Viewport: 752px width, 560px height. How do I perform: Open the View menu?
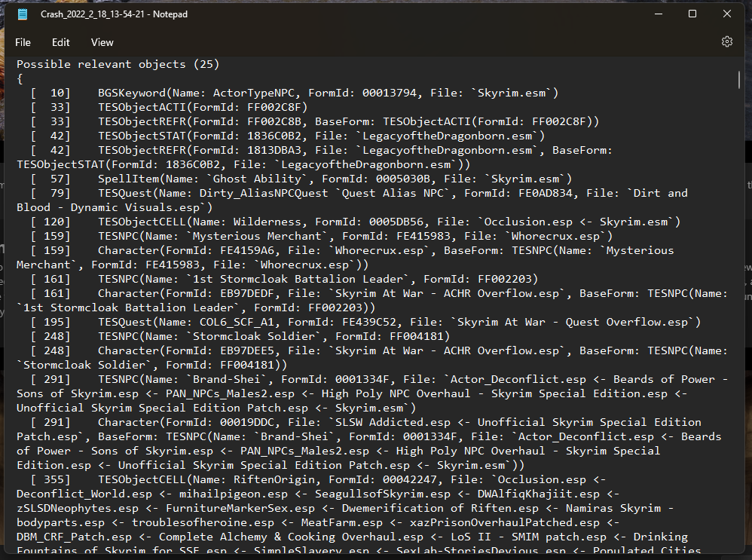point(102,42)
